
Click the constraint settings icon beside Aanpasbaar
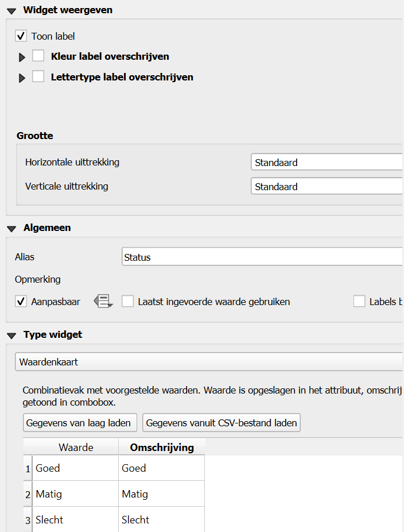[103, 301]
